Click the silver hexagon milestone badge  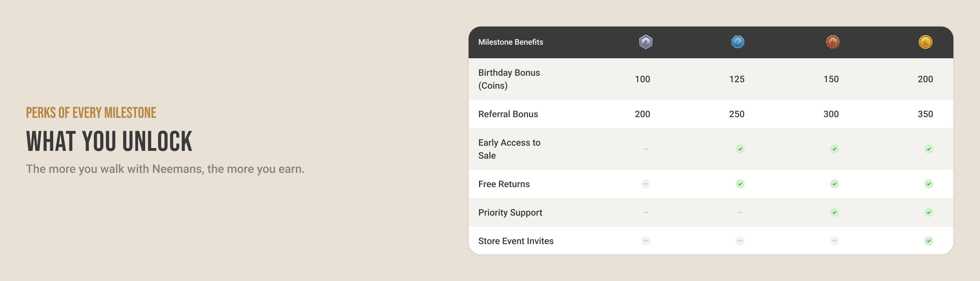pyautogui.click(x=646, y=42)
